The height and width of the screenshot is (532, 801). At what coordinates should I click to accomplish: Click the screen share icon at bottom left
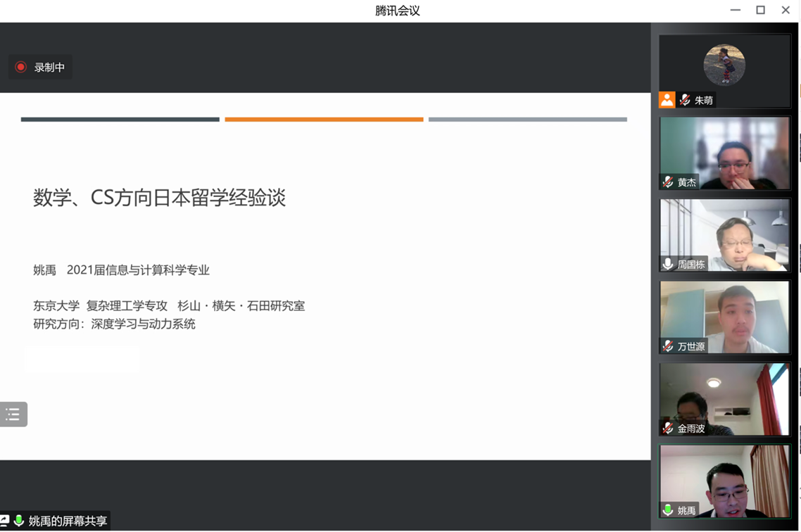click(4, 521)
